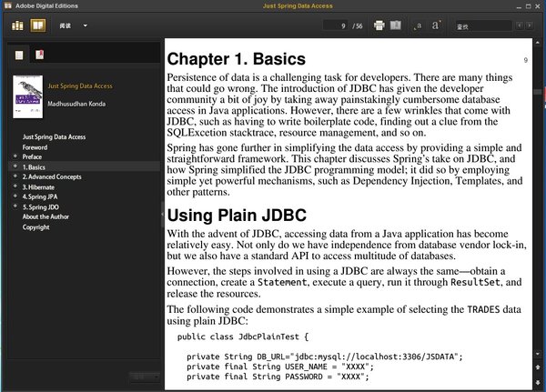Minimize the Adobe Digital Editions window
The width and height of the screenshot is (546, 392).
(x=520, y=6)
